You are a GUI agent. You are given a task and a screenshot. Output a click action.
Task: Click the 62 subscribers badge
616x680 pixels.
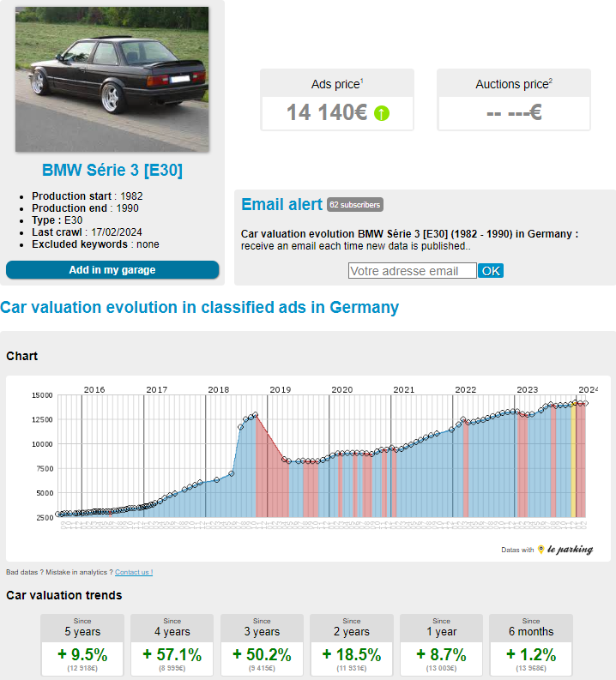pos(355,205)
